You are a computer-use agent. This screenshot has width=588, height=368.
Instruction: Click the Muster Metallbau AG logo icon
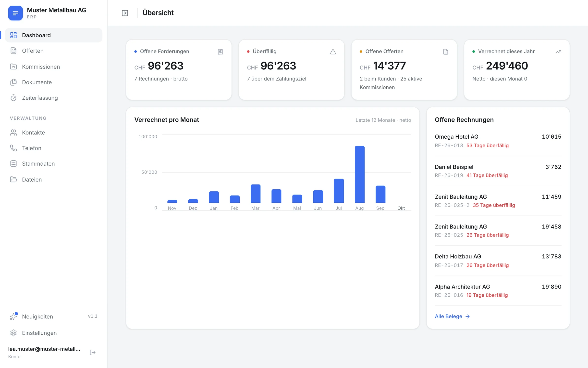click(15, 13)
